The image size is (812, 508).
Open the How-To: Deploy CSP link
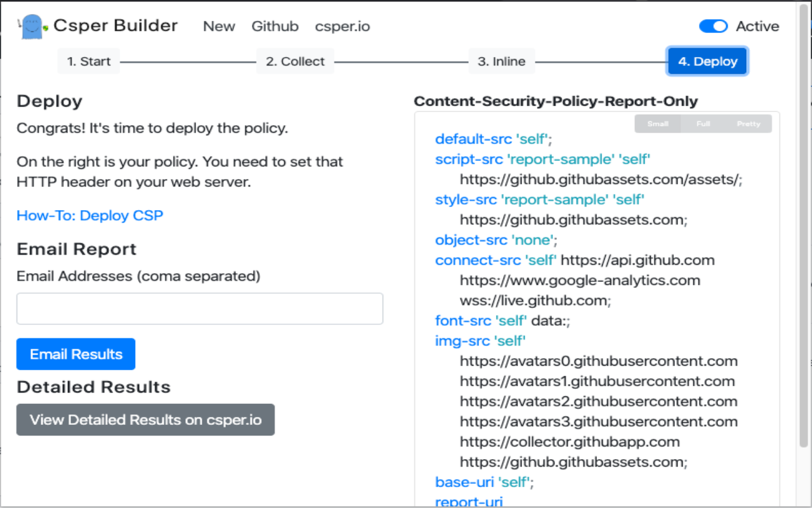click(x=89, y=215)
